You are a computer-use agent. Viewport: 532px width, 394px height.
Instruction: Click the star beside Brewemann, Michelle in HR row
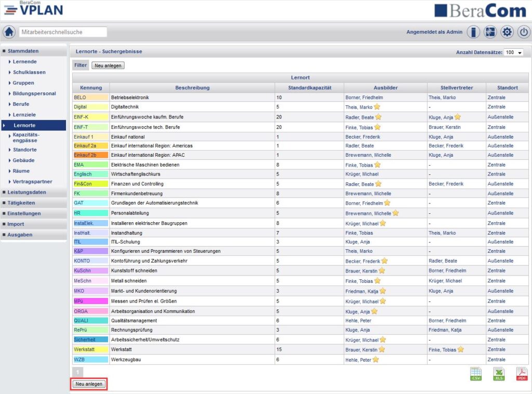[x=395, y=213]
